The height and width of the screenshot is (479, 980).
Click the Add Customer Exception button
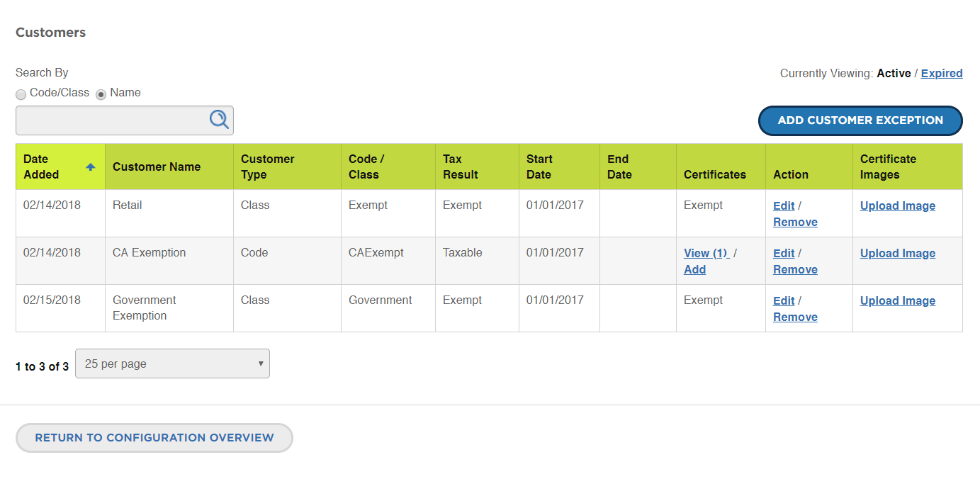(860, 120)
